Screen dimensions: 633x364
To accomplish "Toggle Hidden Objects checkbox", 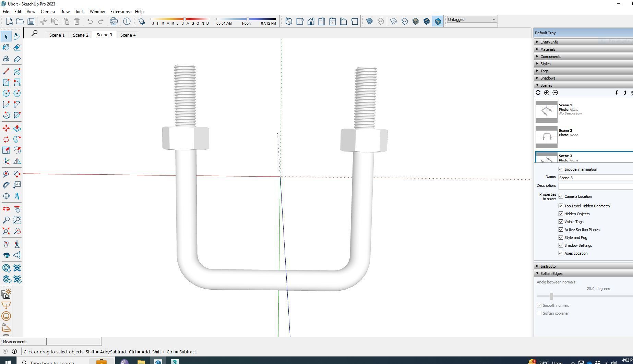I will click(561, 214).
